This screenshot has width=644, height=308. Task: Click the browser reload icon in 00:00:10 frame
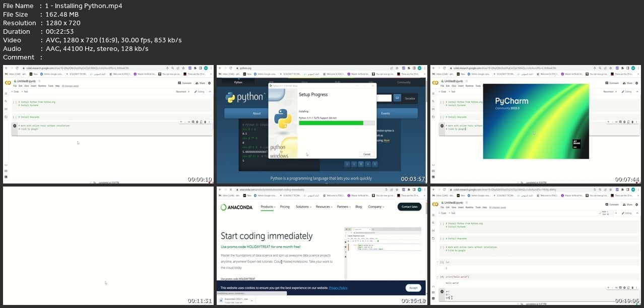pos(17,68)
